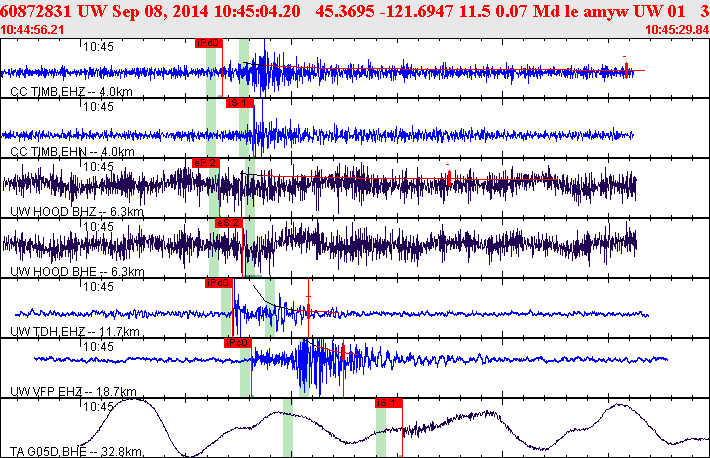Click the coda end marker on VFP EHZ trace
This screenshot has width=710, height=458.
click(x=343, y=352)
